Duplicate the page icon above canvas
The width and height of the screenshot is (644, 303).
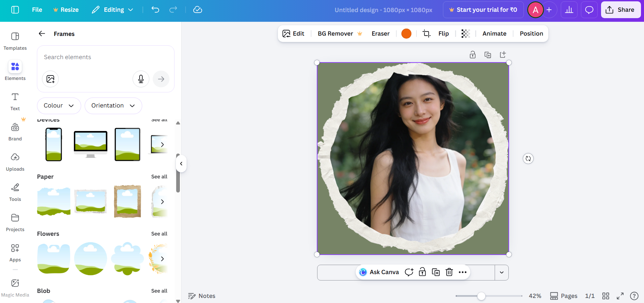click(488, 55)
